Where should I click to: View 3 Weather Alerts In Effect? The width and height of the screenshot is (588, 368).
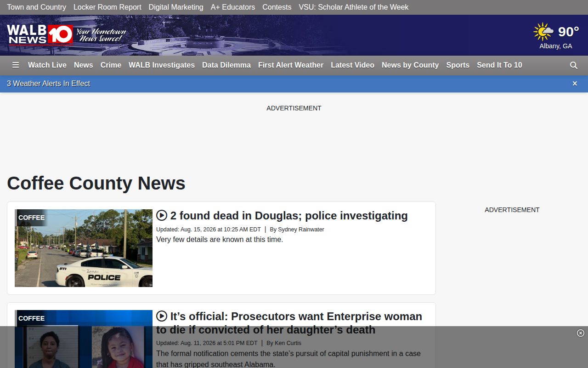[48, 83]
